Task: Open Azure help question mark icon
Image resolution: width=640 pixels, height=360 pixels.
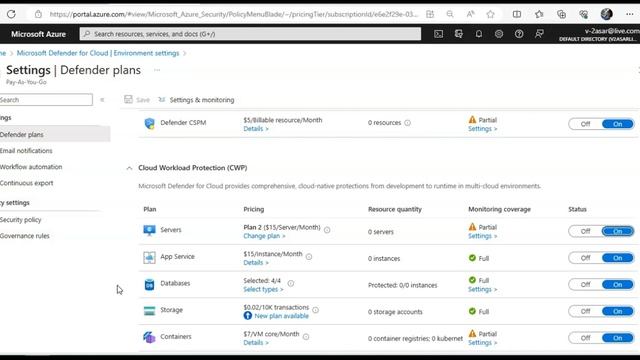Action: click(519, 34)
